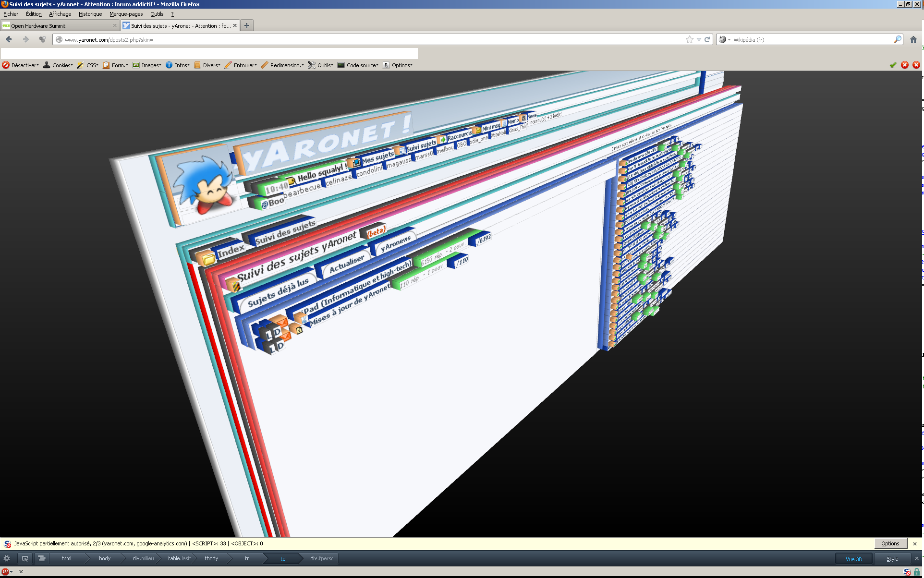Click the NoScript icon in notification bar
This screenshot has height=578, width=924.
[x=8, y=544]
